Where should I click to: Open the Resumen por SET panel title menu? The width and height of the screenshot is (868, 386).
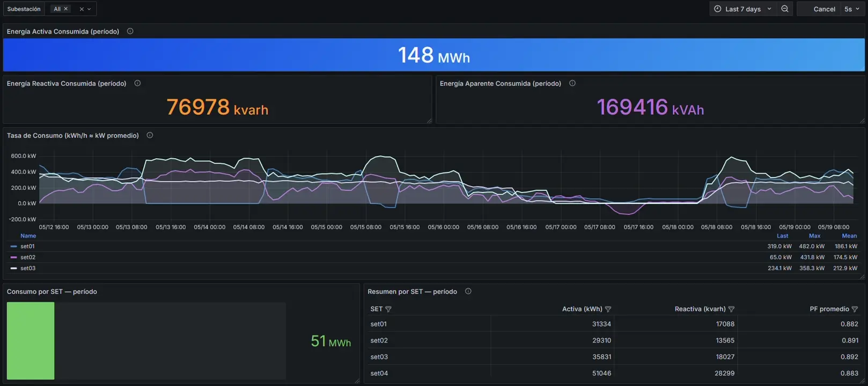click(x=412, y=292)
